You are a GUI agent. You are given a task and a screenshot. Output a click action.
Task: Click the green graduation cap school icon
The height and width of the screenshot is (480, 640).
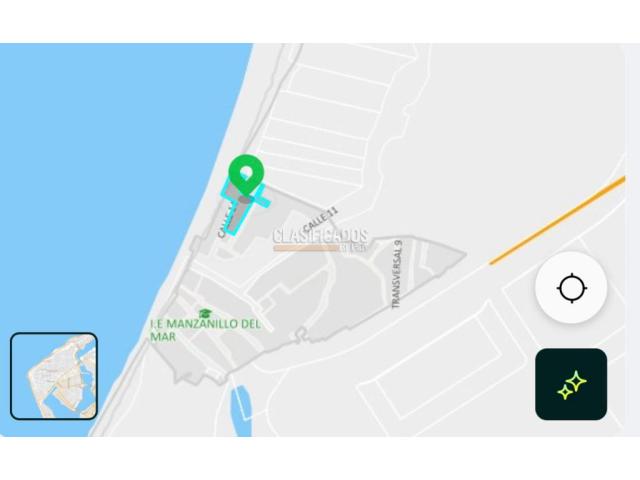tap(205, 313)
